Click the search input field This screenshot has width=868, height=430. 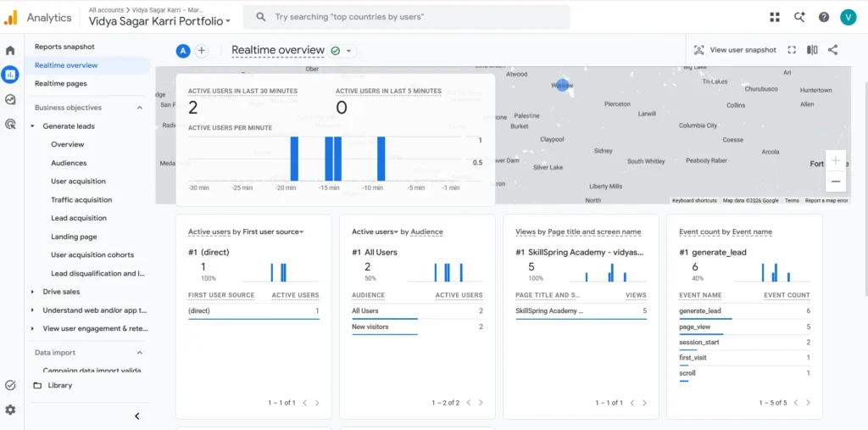coord(406,17)
